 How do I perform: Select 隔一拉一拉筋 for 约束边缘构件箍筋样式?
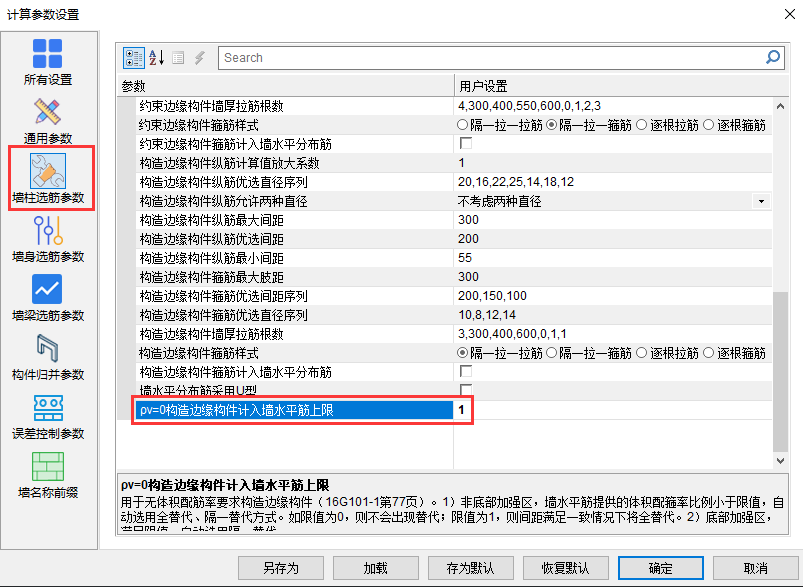[x=499, y=125]
